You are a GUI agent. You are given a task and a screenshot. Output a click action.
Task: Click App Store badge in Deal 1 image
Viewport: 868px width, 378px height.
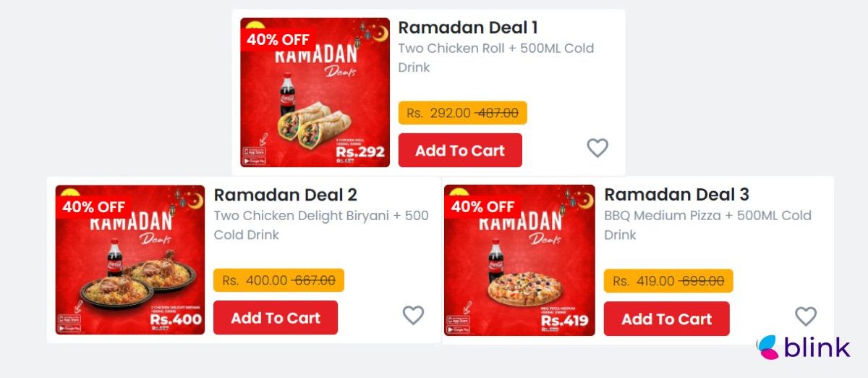pyautogui.click(x=254, y=152)
